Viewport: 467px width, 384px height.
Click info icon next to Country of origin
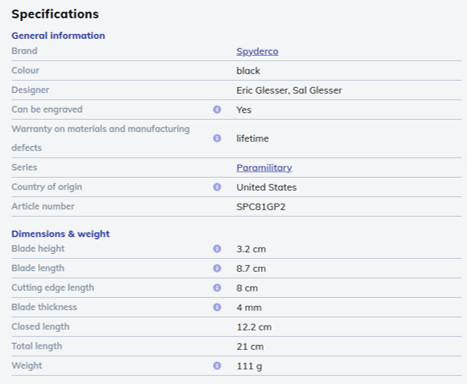tap(217, 187)
